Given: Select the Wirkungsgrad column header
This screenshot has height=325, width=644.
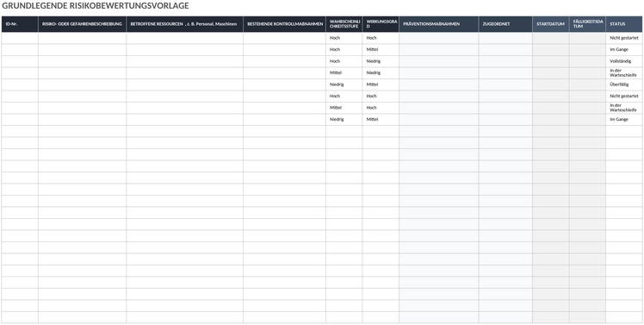Looking at the screenshot, I should 381,24.
